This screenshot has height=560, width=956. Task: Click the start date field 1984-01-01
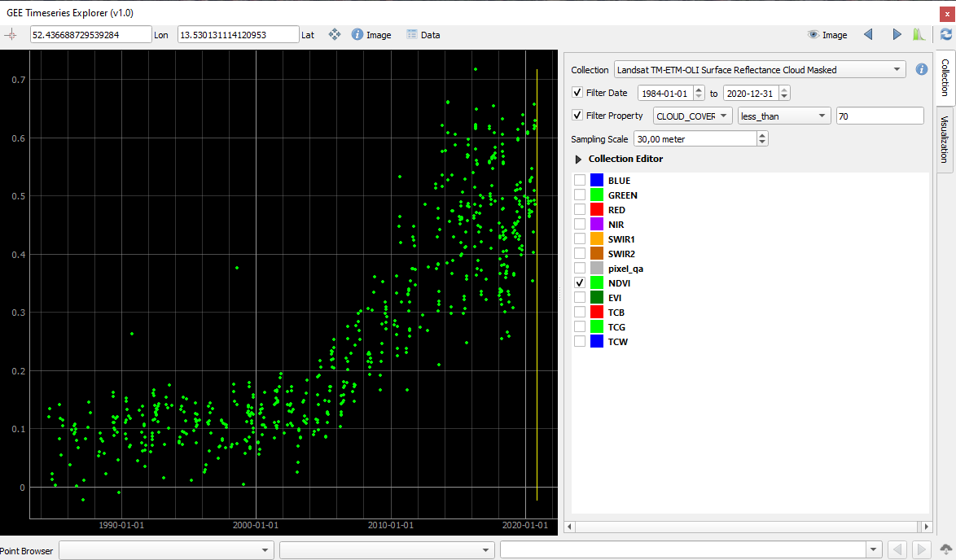click(665, 94)
